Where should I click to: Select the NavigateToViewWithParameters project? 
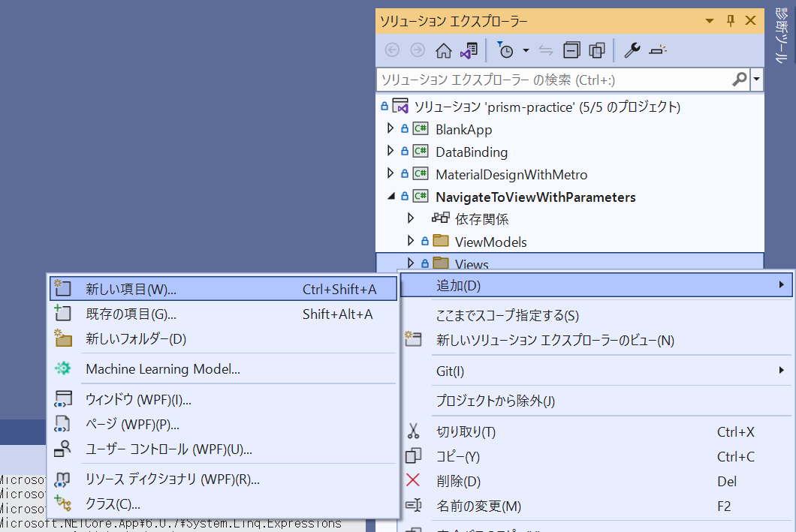(535, 197)
